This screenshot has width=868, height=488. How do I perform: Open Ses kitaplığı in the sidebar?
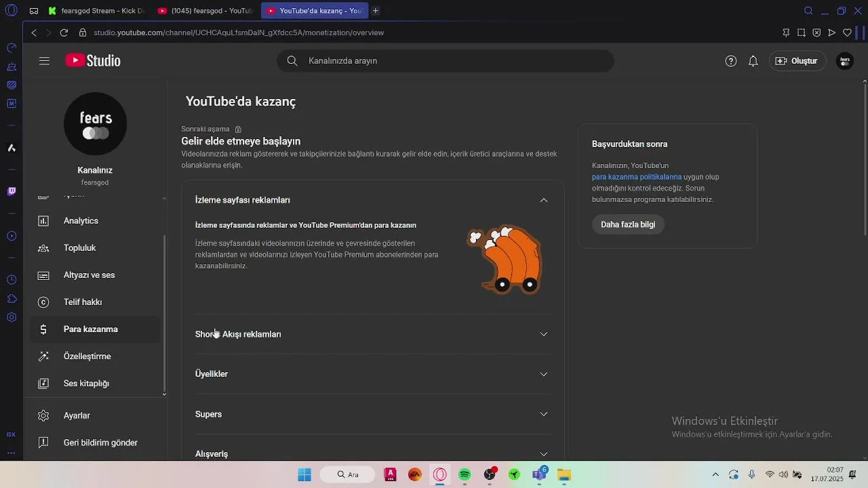tap(96, 384)
